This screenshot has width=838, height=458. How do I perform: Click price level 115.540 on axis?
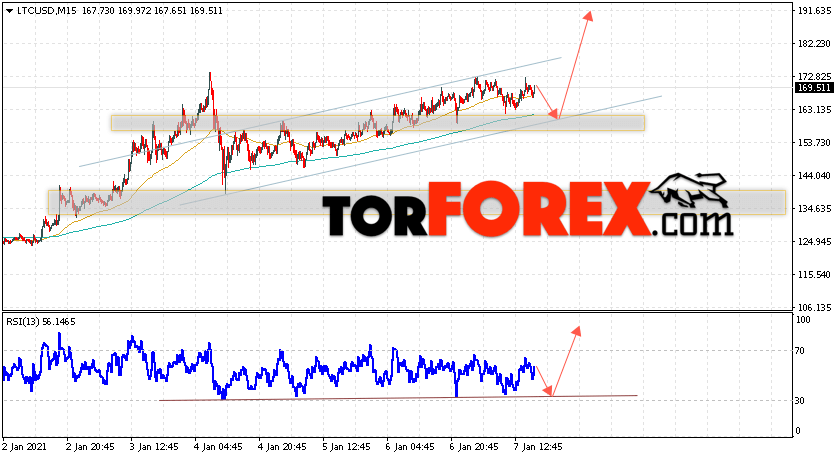tap(814, 275)
